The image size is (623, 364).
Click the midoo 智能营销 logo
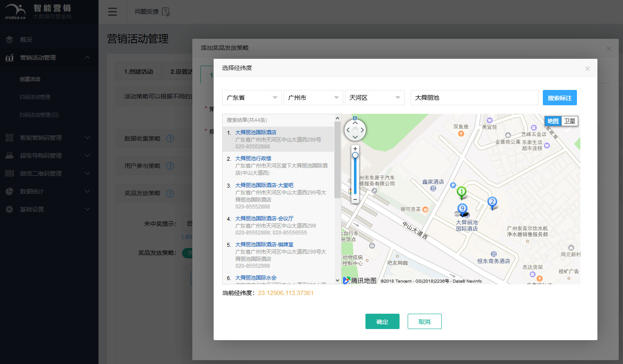click(x=38, y=12)
